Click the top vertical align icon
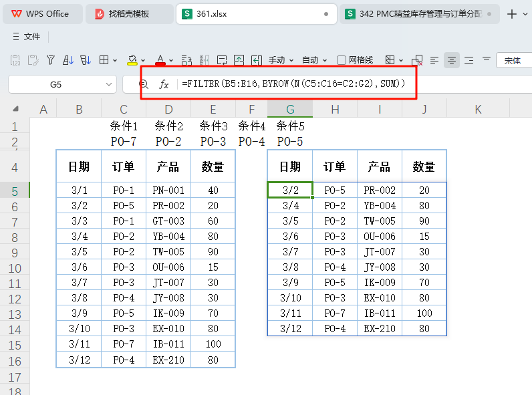532x395 pixels. click(487, 59)
